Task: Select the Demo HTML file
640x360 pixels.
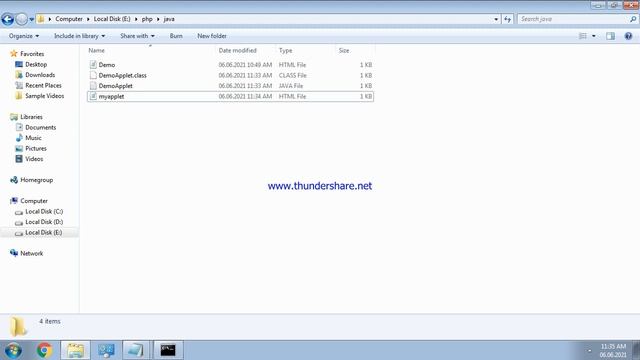Action: coord(230,64)
